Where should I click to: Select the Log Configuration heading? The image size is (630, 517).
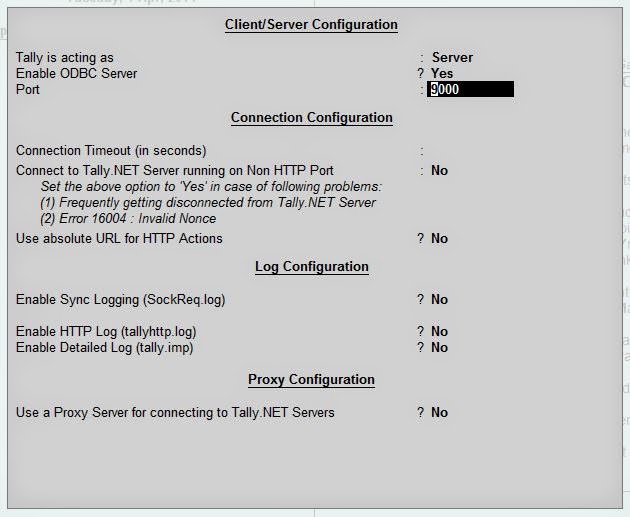(x=312, y=267)
